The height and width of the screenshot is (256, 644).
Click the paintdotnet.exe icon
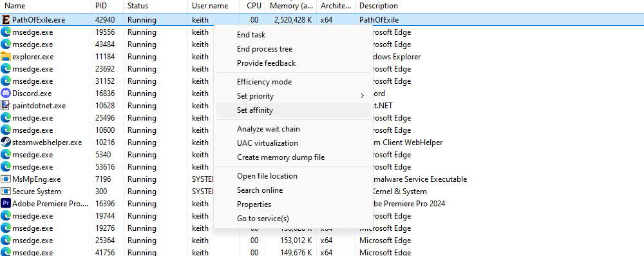(6, 105)
